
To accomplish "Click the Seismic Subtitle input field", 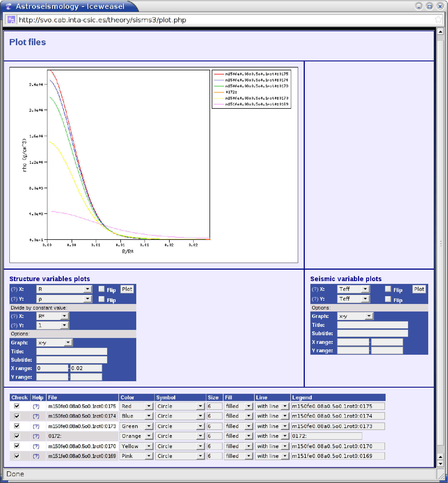I will (x=373, y=333).
